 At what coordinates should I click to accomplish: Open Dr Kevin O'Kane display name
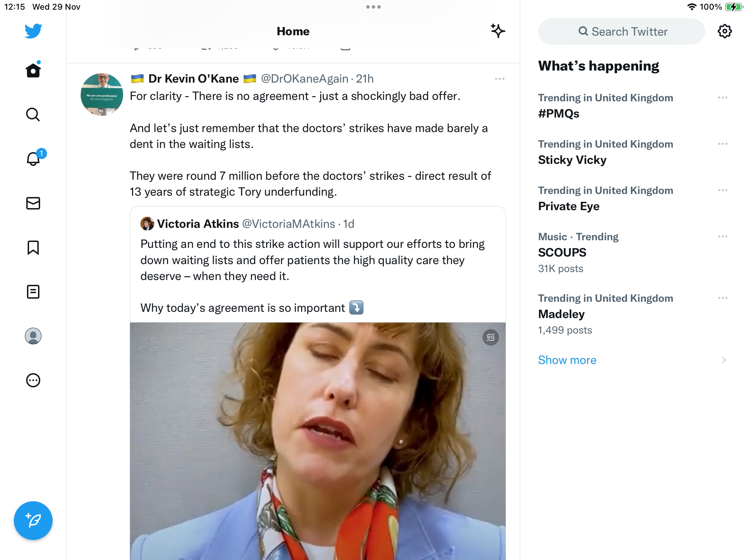(193, 79)
